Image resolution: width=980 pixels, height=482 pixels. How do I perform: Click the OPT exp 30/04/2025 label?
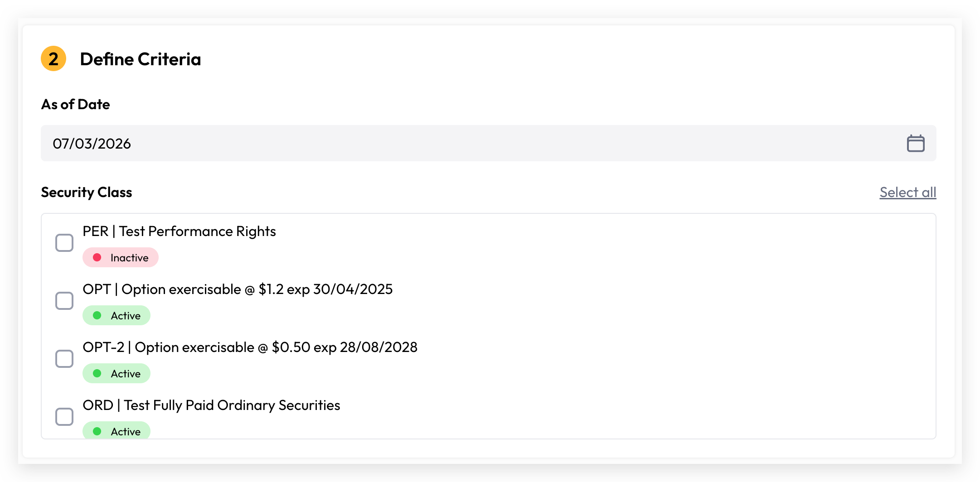click(x=238, y=289)
